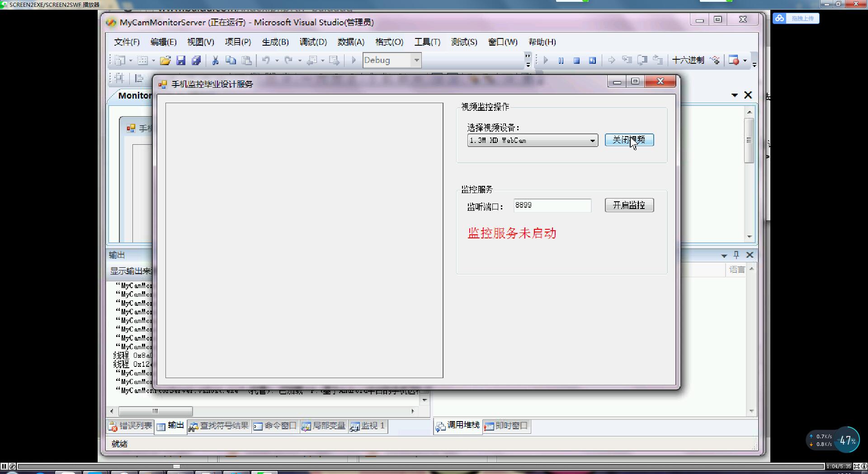The height and width of the screenshot is (474, 868).
Task: Click the Redo arrow icon
Action: click(x=289, y=60)
